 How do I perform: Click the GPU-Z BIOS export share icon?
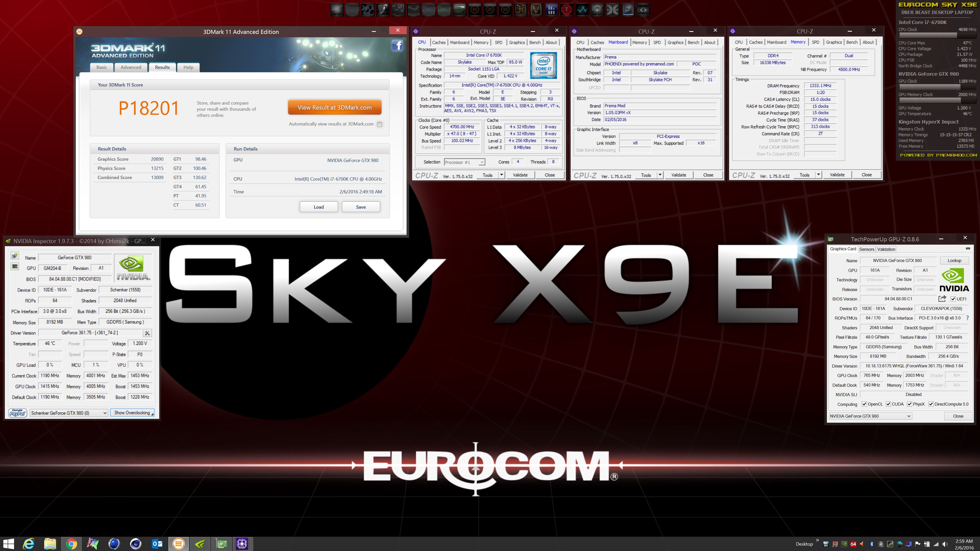[942, 299]
